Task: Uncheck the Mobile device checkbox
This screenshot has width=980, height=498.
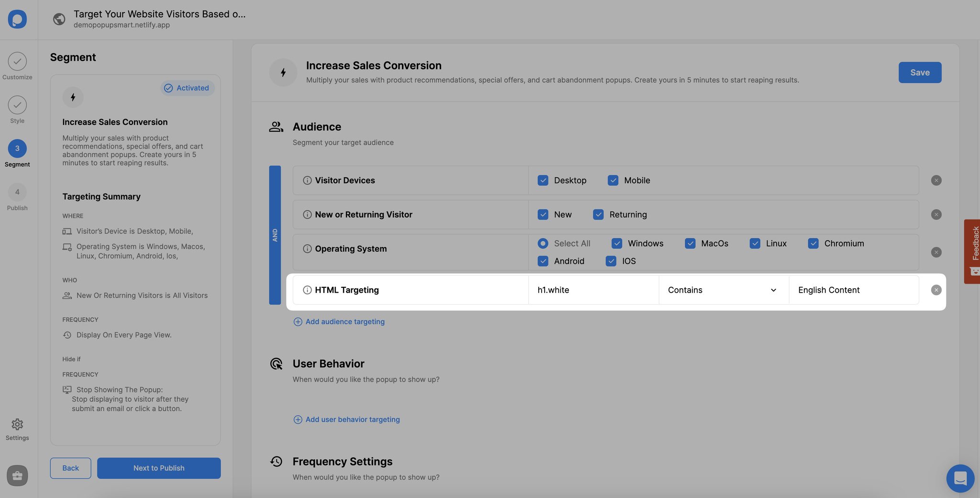Action: (613, 180)
